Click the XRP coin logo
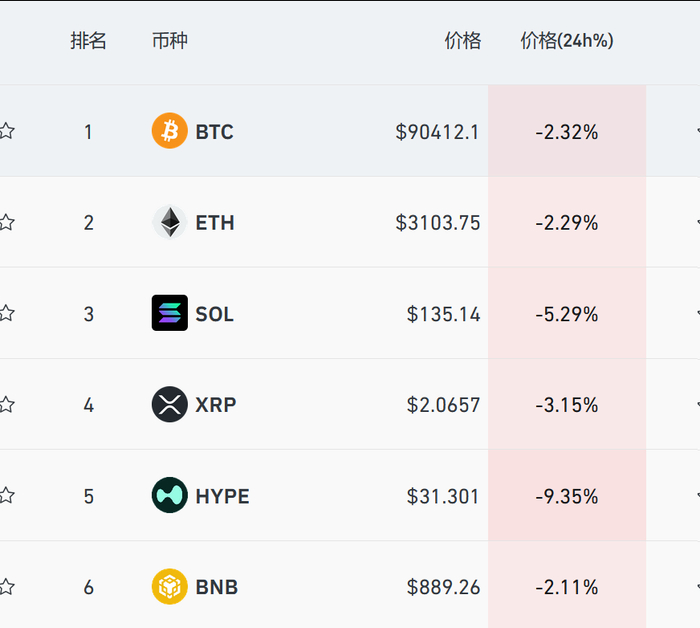 coord(169,404)
